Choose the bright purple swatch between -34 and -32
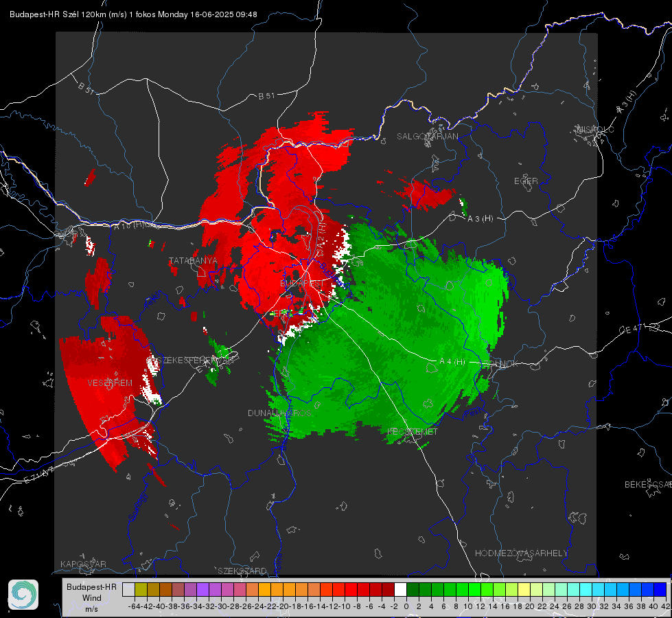This screenshot has height=618, width=672. [x=202, y=589]
